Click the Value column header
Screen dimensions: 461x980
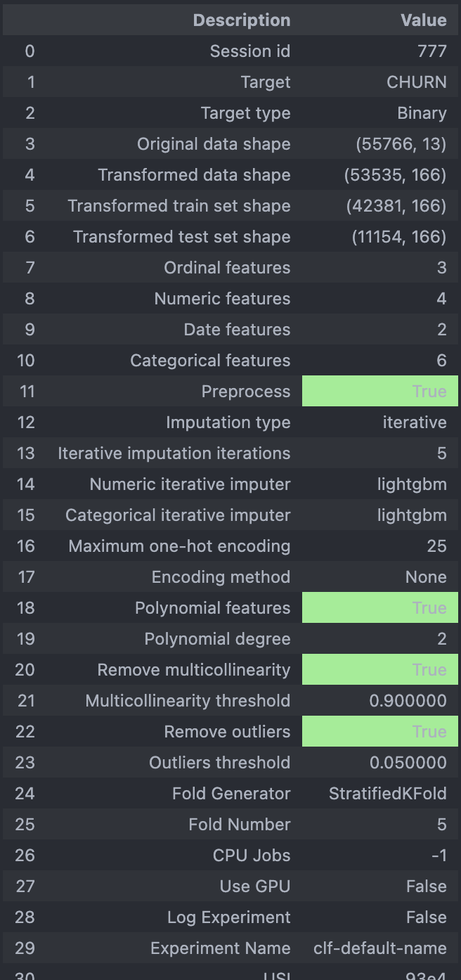click(423, 20)
